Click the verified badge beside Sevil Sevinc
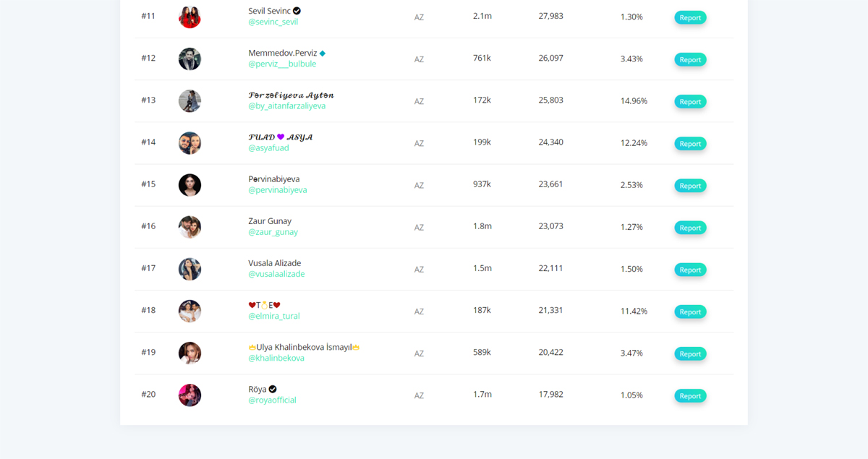 [297, 11]
